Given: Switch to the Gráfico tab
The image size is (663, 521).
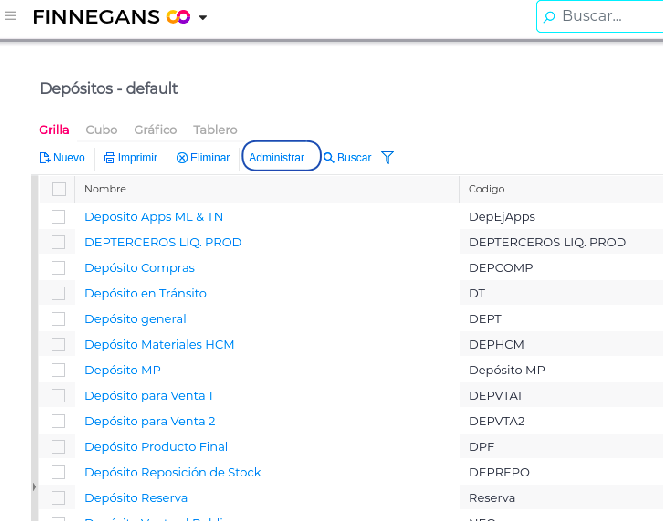Looking at the screenshot, I should pos(155,130).
